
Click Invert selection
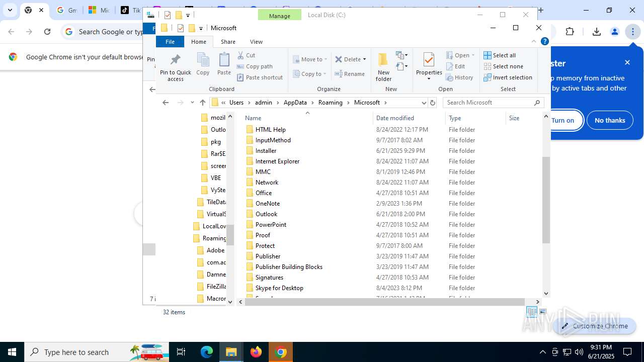[x=508, y=77]
